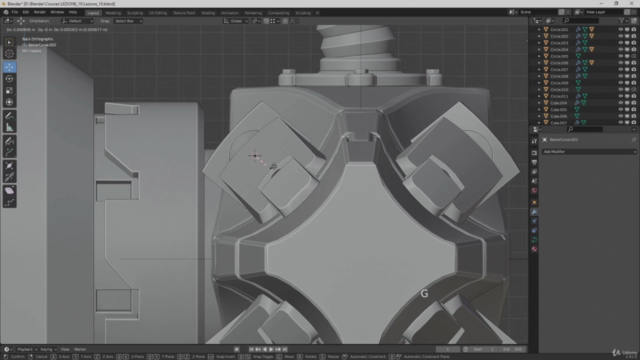Open the Modifier properties wrench tab
The image size is (640, 360).
point(534,212)
